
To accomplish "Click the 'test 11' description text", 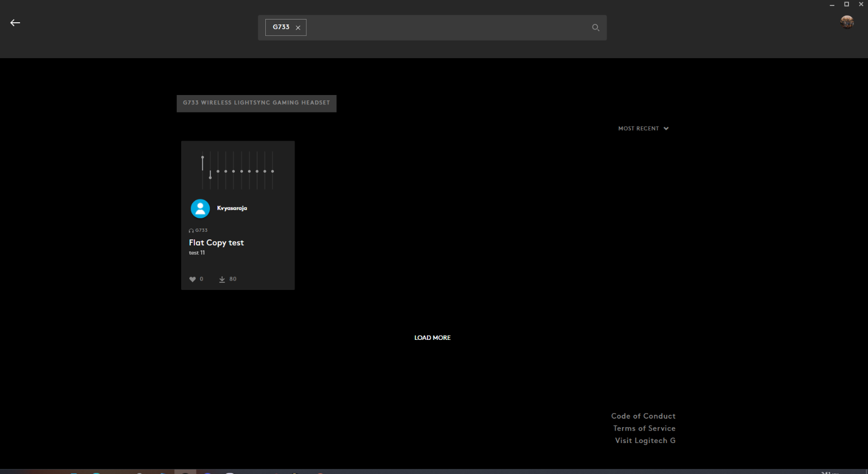I will tap(197, 253).
